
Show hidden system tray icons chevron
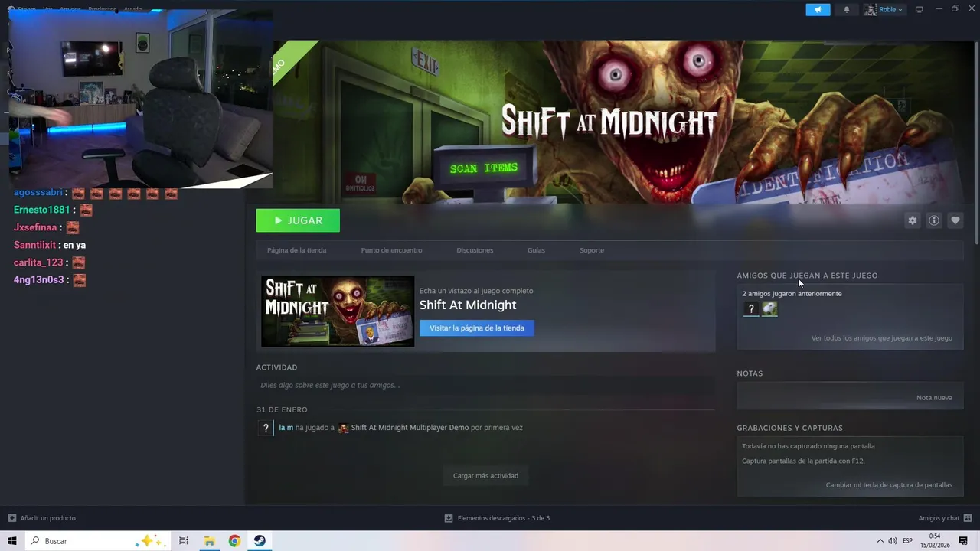click(880, 541)
